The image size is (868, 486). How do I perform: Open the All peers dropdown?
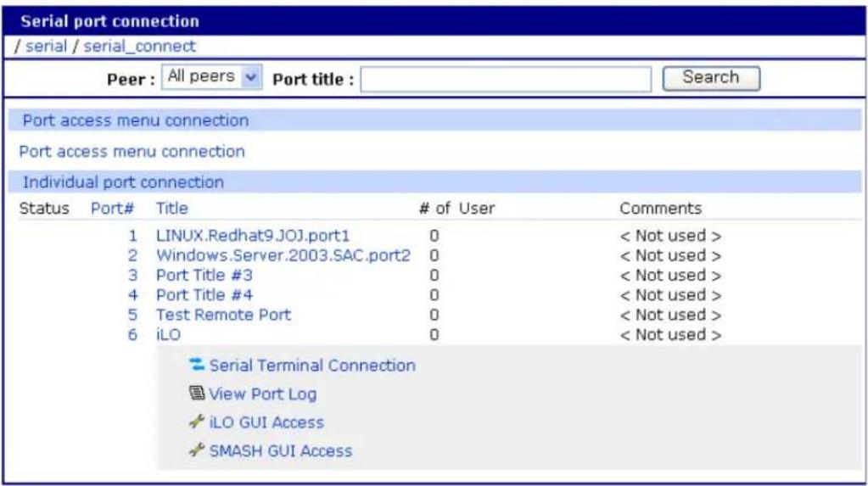click(211, 77)
